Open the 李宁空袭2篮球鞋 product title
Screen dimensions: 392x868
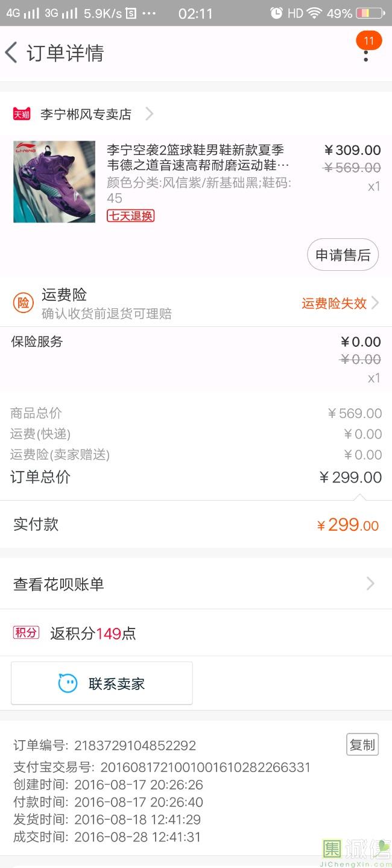click(x=195, y=157)
